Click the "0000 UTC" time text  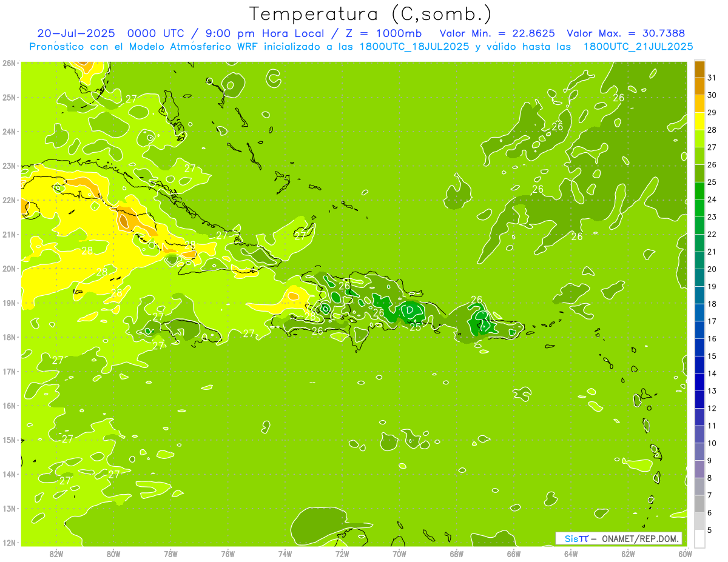point(155,33)
